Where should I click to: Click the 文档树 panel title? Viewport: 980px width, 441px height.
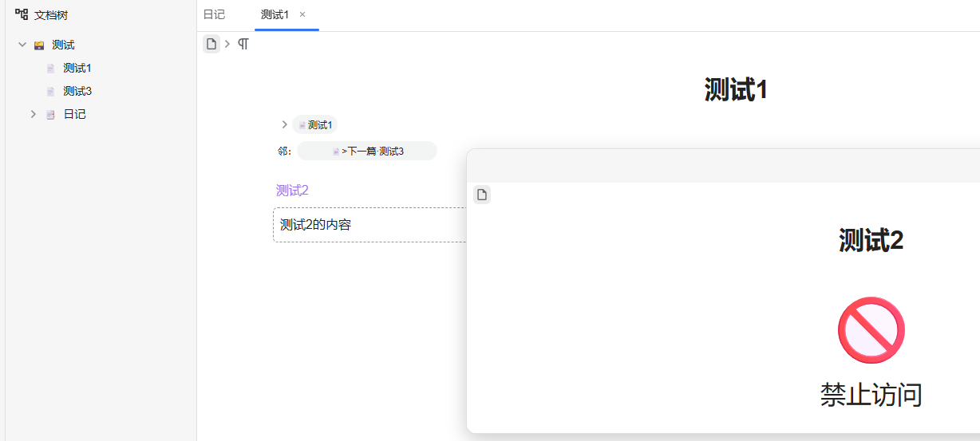(51, 14)
